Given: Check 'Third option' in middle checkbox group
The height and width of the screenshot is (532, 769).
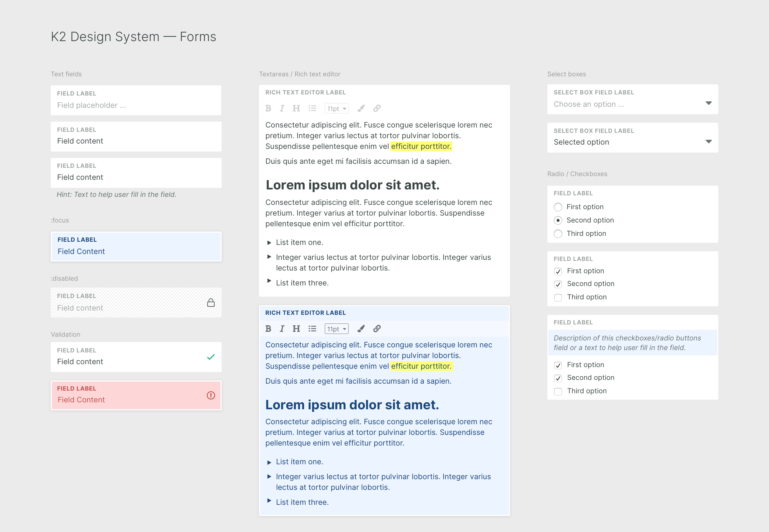Looking at the screenshot, I should [x=558, y=297].
